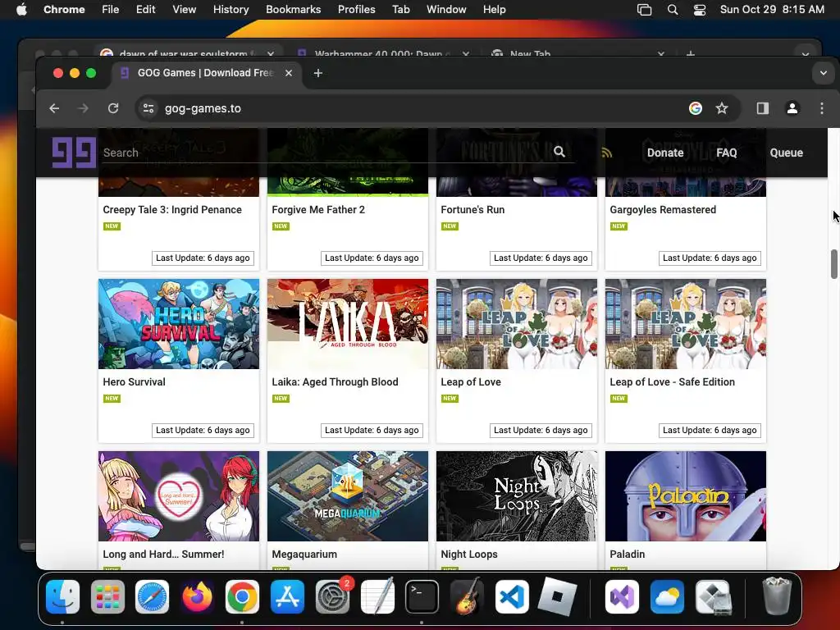The height and width of the screenshot is (630, 840).
Task: Click the page vertical scrollbar thumb
Action: click(x=834, y=263)
